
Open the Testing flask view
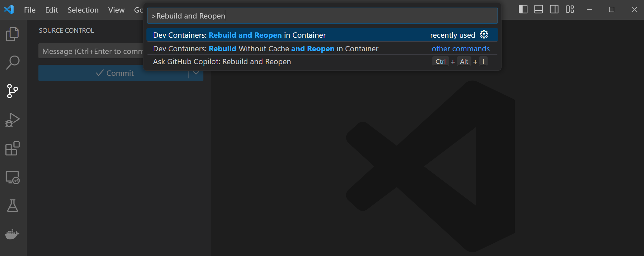click(13, 206)
